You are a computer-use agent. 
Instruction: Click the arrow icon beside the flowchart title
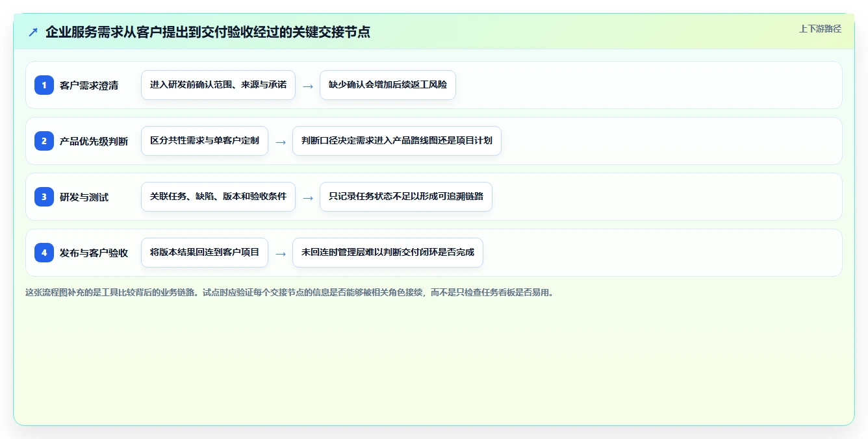click(x=33, y=32)
